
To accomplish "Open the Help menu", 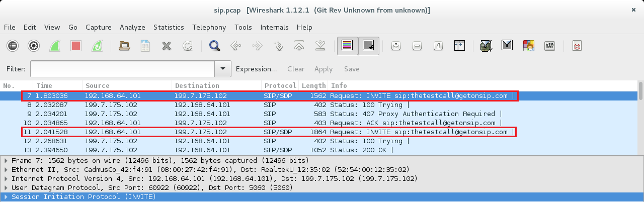I will click(x=304, y=27).
